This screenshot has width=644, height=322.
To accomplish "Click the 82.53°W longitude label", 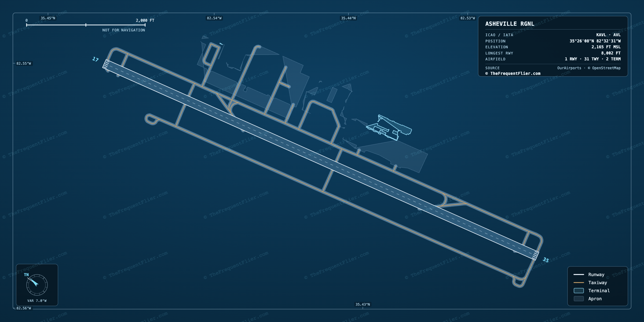I will pyautogui.click(x=468, y=18).
